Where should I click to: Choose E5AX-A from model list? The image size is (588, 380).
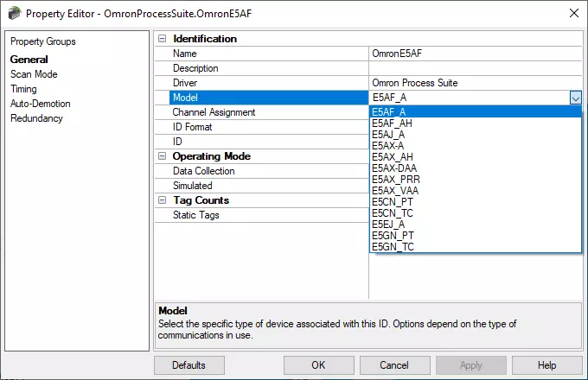click(x=476, y=146)
